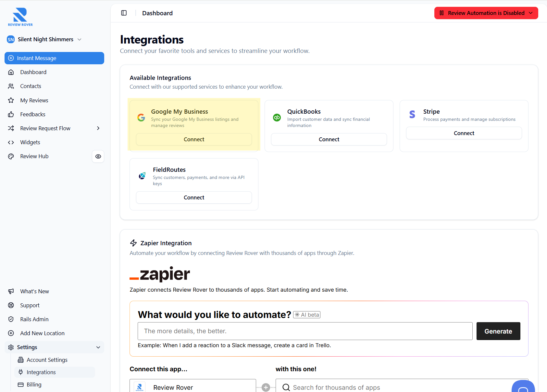Open Rails Admin
Image resolution: width=547 pixels, height=392 pixels.
click(34, 319)
